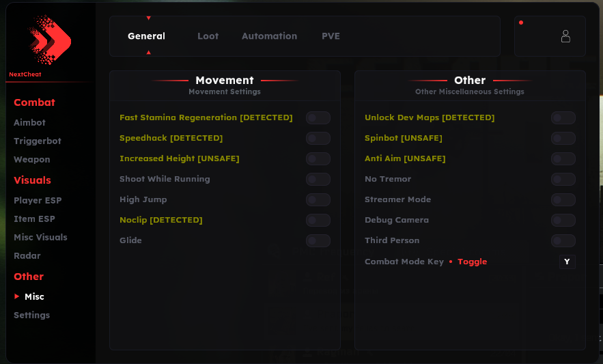Open the user profile icon
This screenshot has height=364, width=603.
click(x=565, y=36)
